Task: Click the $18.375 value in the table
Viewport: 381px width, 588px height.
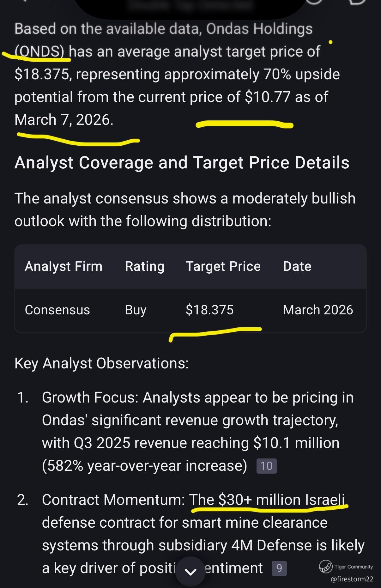Action: pyautogui.click(x=209, y=310)
